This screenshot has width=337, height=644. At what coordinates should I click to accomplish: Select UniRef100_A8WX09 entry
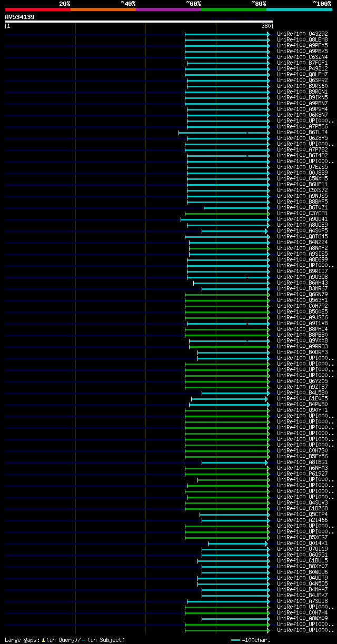[302, 618]
